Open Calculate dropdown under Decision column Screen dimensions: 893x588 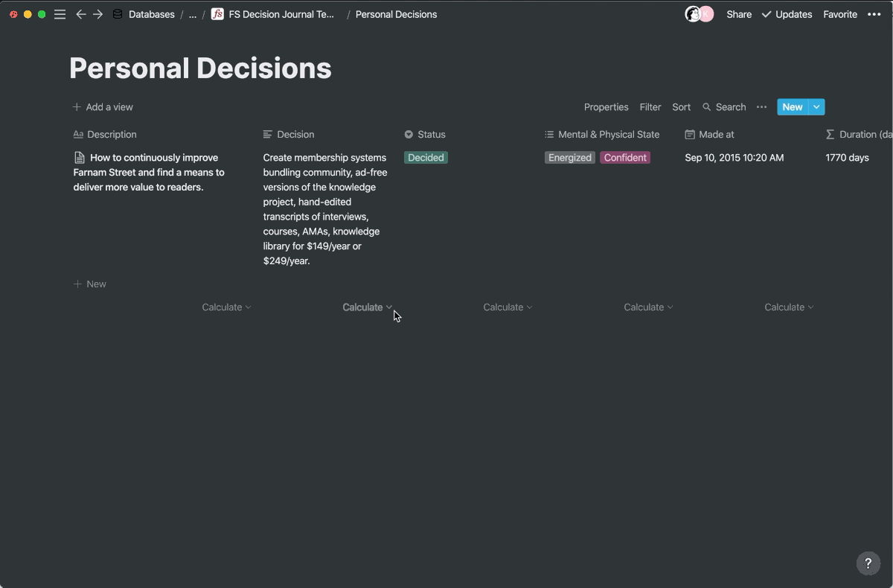click(367, 307)
